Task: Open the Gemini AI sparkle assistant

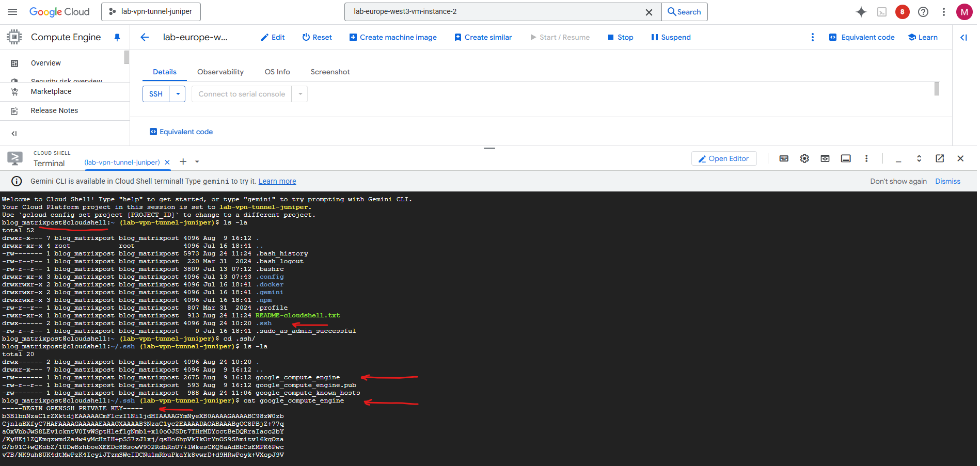Action: pos(861,12)
